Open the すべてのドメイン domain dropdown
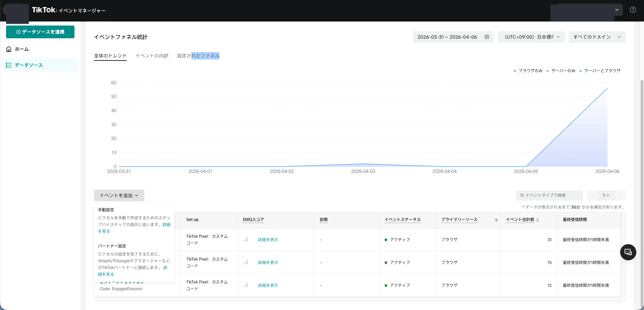The height and width of the screenshot is (310, 644). coord(597,37)
